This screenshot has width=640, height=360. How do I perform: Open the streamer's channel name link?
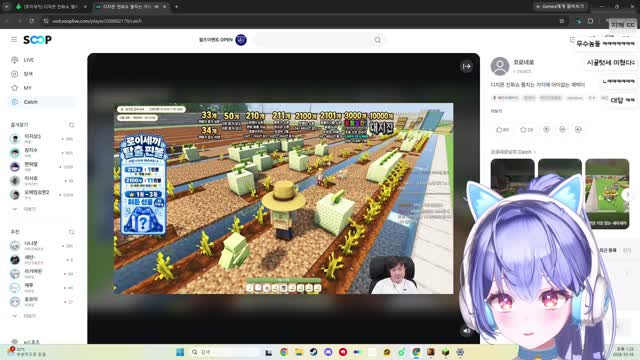(x=523, y=62)
